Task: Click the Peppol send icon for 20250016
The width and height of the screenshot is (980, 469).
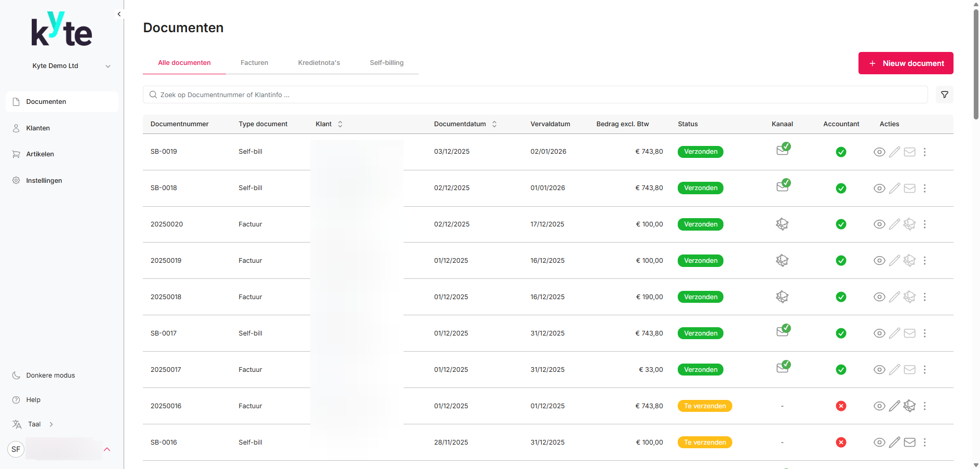Action: tap(909, 406)
